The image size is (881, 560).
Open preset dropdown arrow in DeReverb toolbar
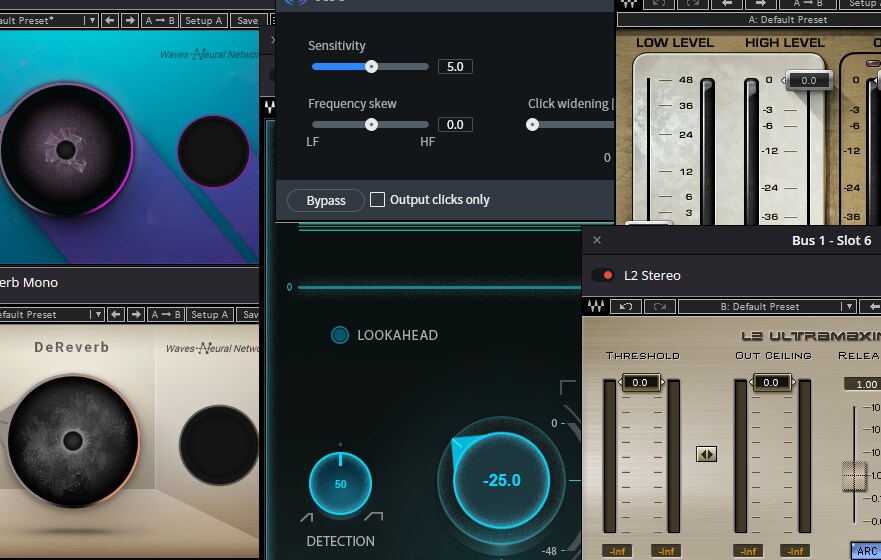click(98, 315)
